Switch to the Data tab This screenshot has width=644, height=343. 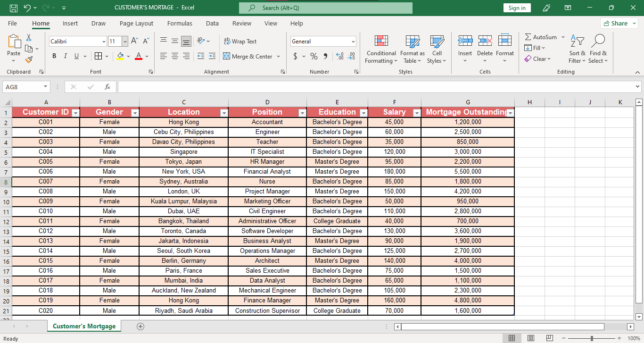[x=212, y=23]
